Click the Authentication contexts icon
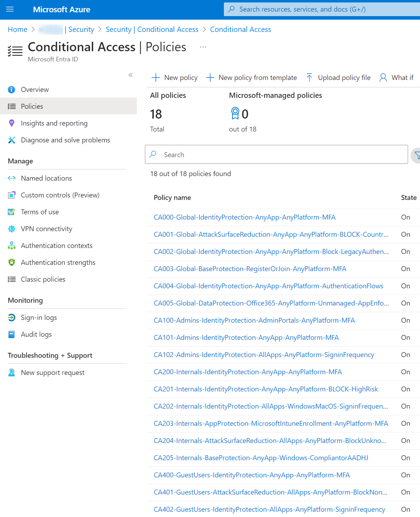The height and width of the screenshot is (517, 420). point(12,246)
